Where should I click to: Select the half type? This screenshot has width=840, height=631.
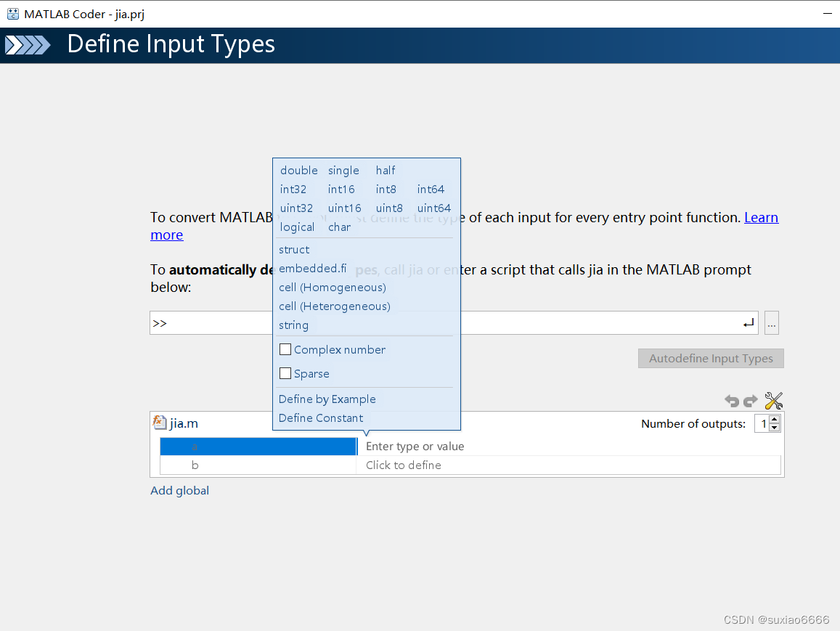386,171
